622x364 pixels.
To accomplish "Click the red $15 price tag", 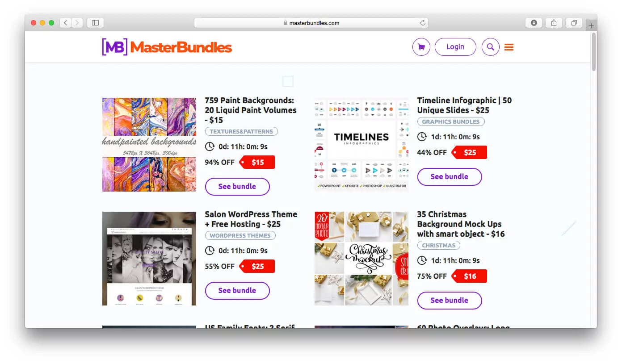I will [257, 162].
